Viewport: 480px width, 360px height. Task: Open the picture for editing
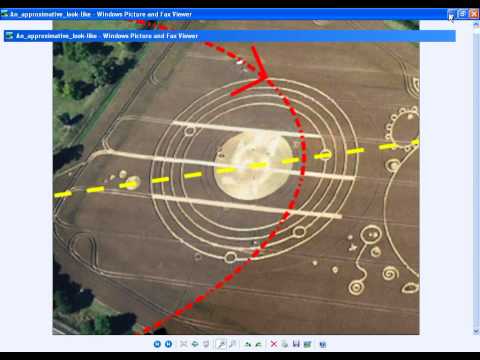pos(307,344)
